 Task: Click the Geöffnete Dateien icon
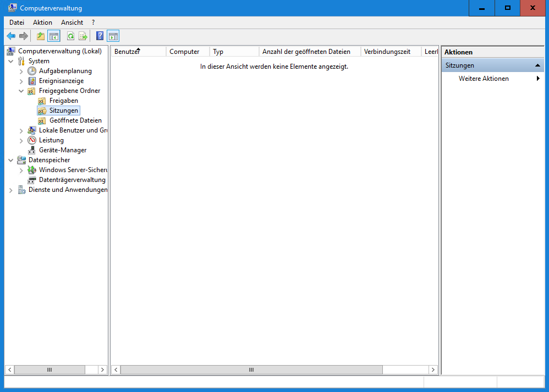(42, 121)
